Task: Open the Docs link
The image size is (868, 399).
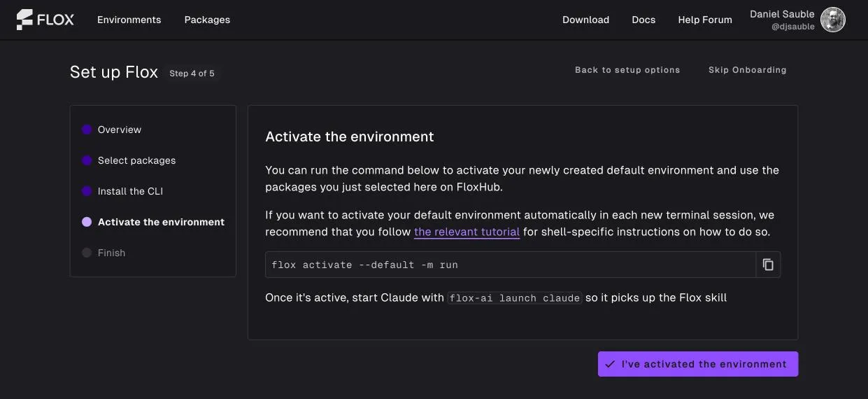Action: click(x=643, y=20)
